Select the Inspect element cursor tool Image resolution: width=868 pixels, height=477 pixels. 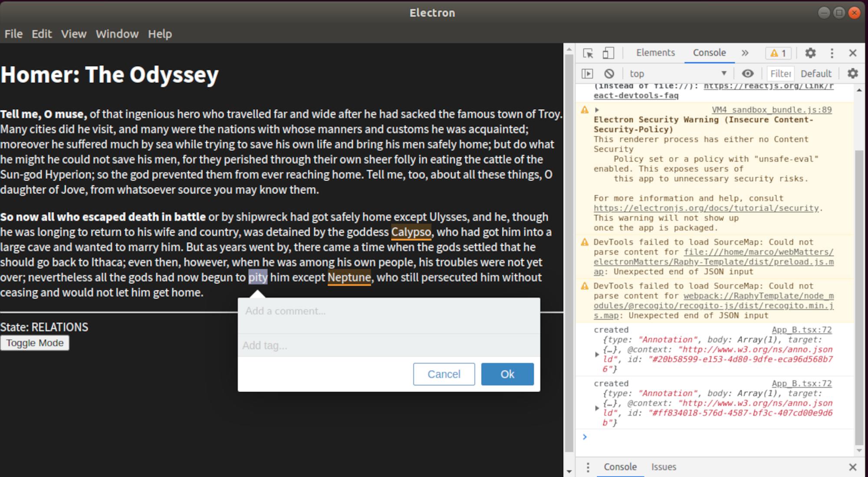[x=588, y=53]
